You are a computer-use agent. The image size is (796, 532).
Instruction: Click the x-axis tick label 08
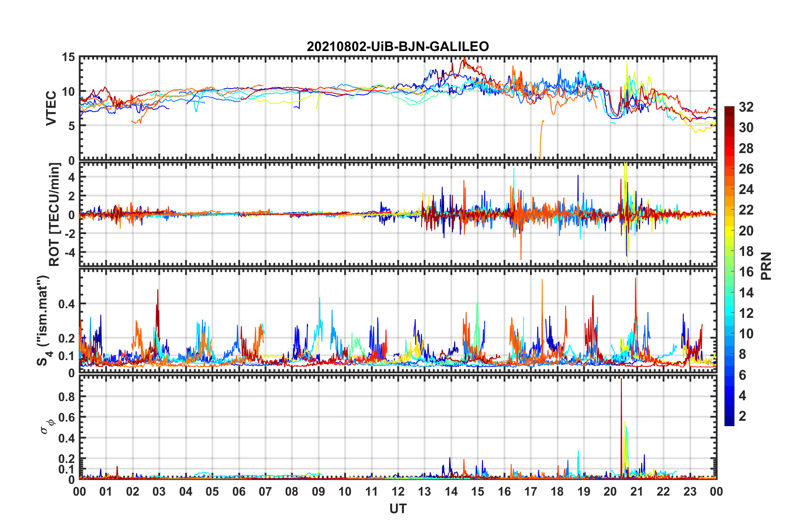coord(292,491)
